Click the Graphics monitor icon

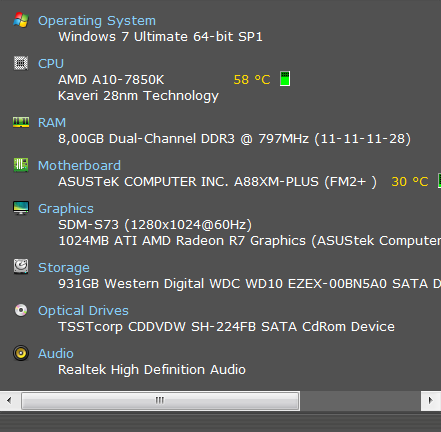tap(21, 208)
